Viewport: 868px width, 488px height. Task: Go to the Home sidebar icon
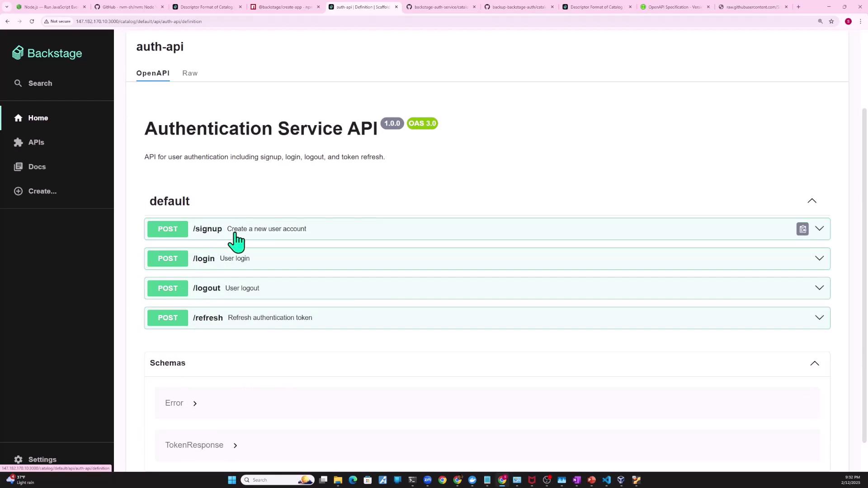pos(18,118)
